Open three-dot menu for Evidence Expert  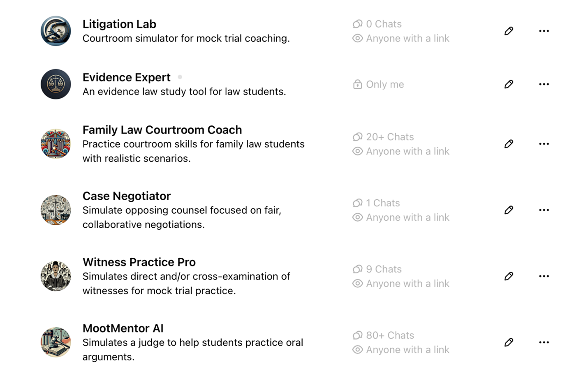tap(544, 84)
